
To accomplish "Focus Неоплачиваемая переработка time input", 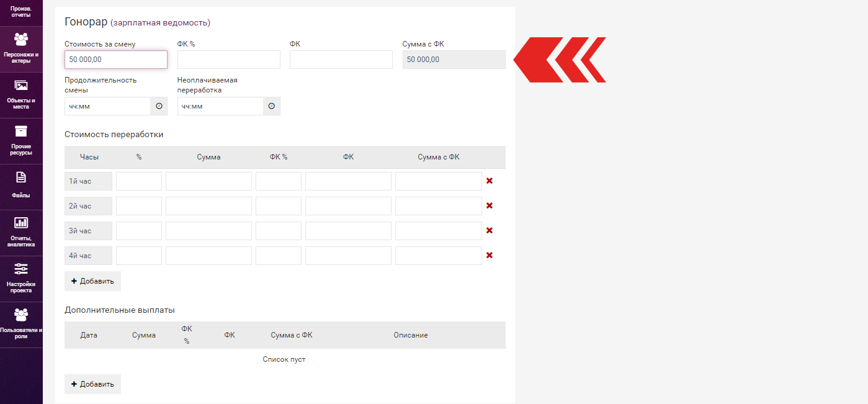I will 220,106.
